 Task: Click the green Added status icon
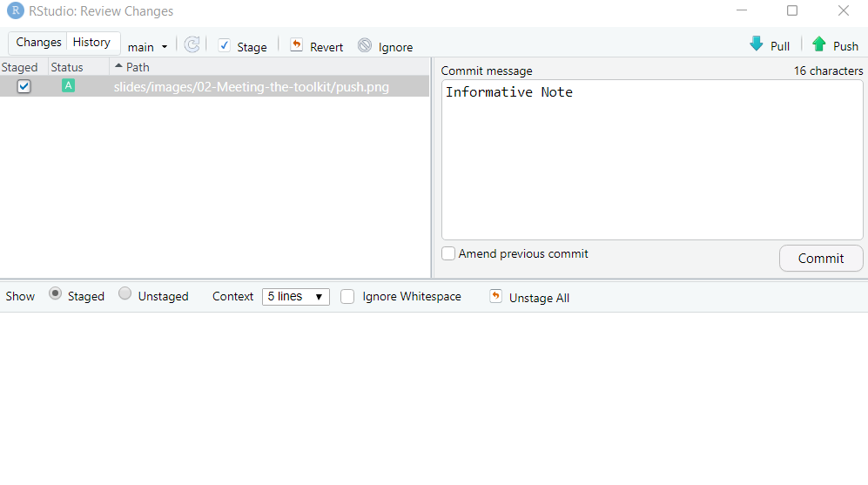pyautogui.click(x=68, y=85)
